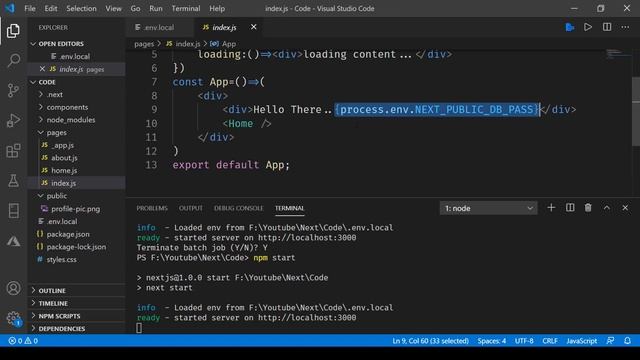Open the Manage gear icon
Screen dimensions: 640x360
13,318
